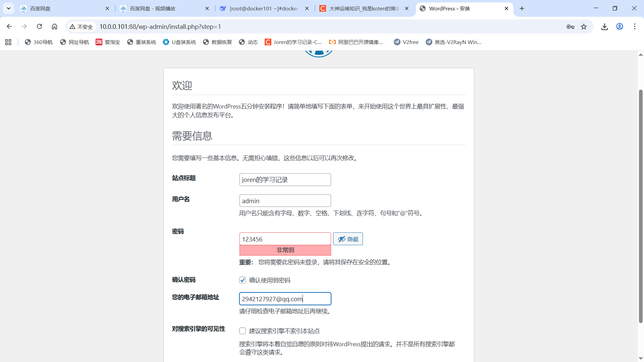Click the 密码 input field
Screen dimensions: 644x362
coord(285,239)
